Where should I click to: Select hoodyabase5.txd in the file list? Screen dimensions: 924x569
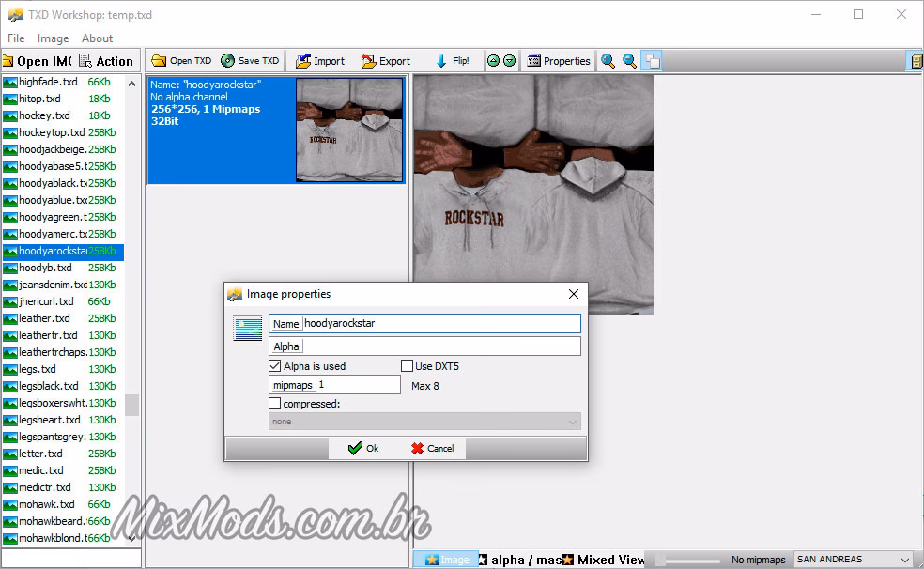click(63, 166)
